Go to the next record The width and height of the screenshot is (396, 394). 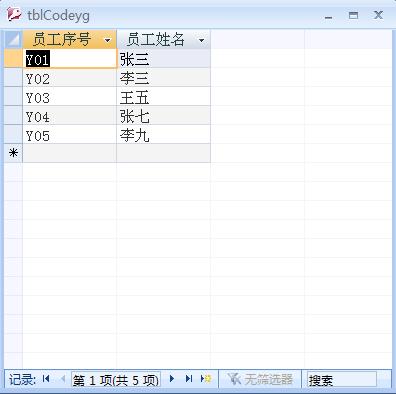172,379
